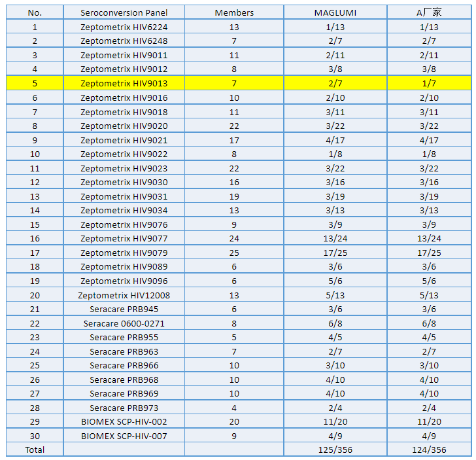Select the Seracare 0600-0271 cell

pyautogui.click(x=124, y=323)
